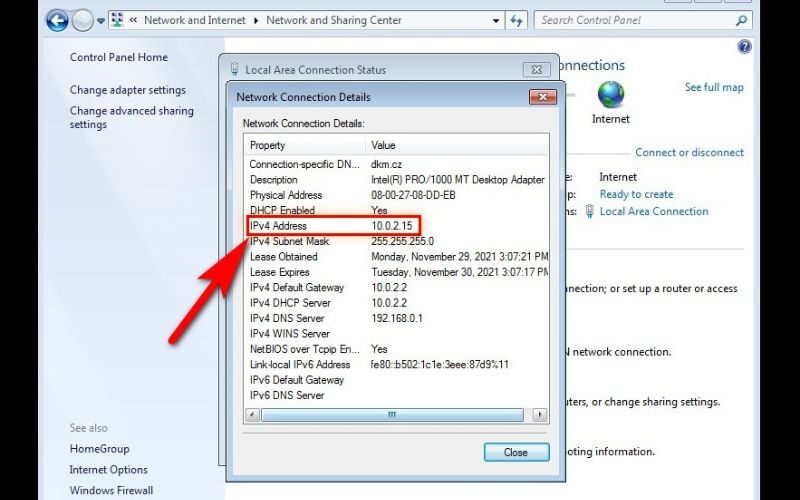Expand the arrow after Network and Internet
This screenshot has height=500, width=800.
pos(256,20)
